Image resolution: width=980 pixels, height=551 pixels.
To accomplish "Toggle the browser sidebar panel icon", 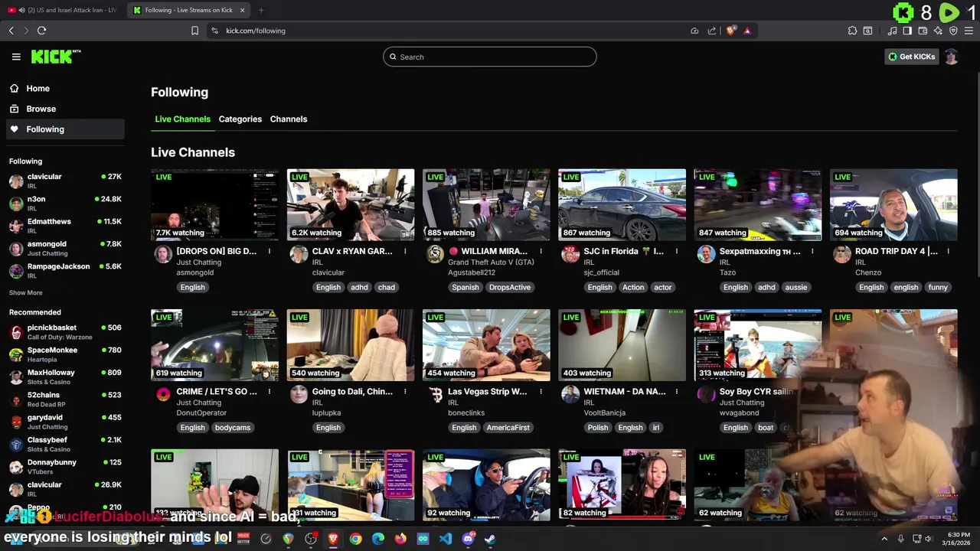I will 907,31.
